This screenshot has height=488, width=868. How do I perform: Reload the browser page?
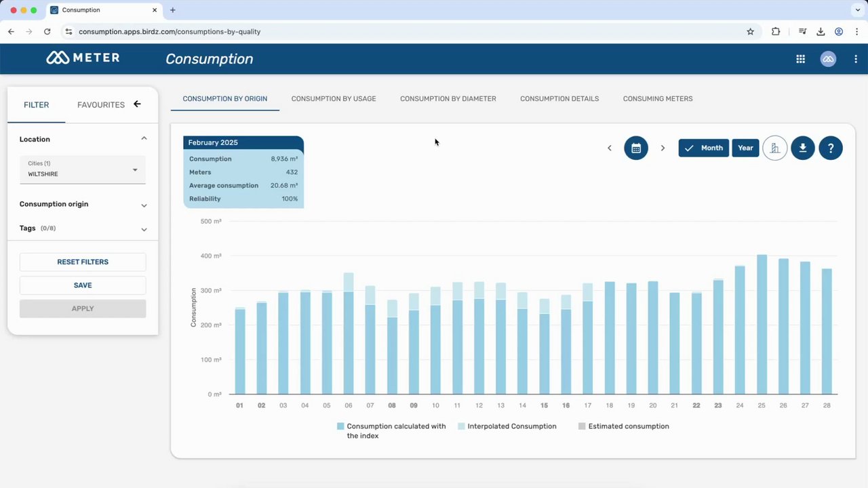pyautogui.click(x=47, y=31)
